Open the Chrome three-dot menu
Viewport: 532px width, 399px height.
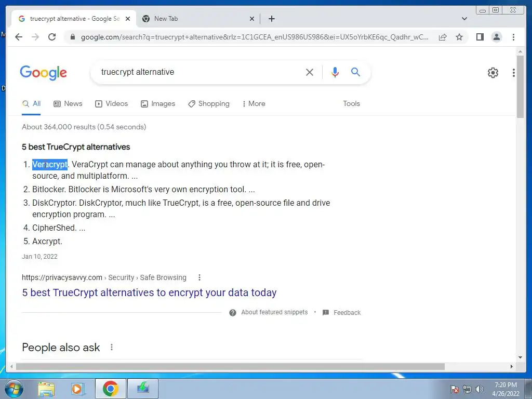coord(513,37)
